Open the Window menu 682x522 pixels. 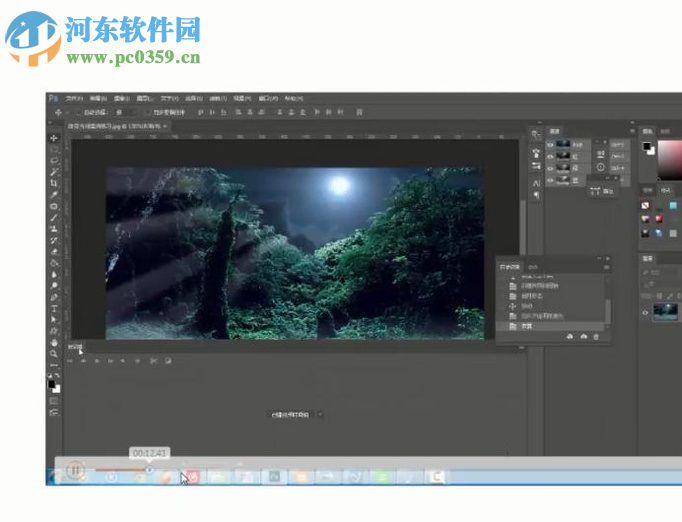pos(268,99)
